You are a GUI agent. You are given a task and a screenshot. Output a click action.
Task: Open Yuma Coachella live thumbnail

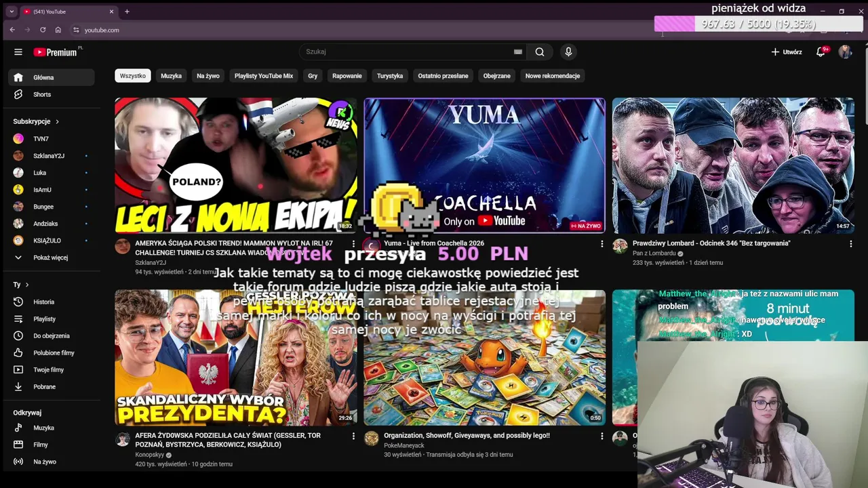point(484,165)
